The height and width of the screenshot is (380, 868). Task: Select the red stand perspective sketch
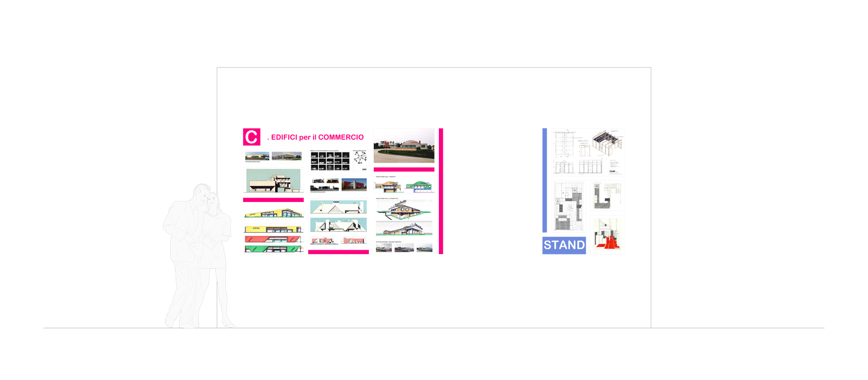[x=608, y=235]
